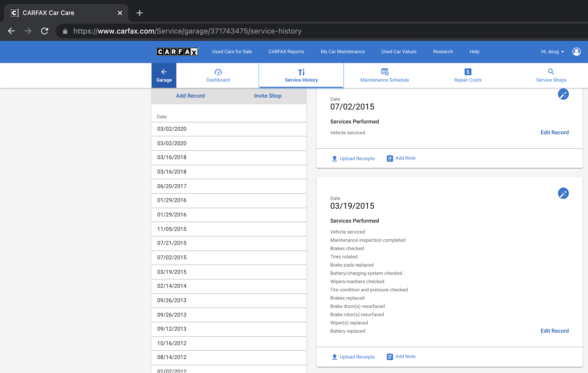Return to Garage with the back arrow button
The height and width of the screenshot is (373, 588).
pyautogui.click(x=164, y=75)
